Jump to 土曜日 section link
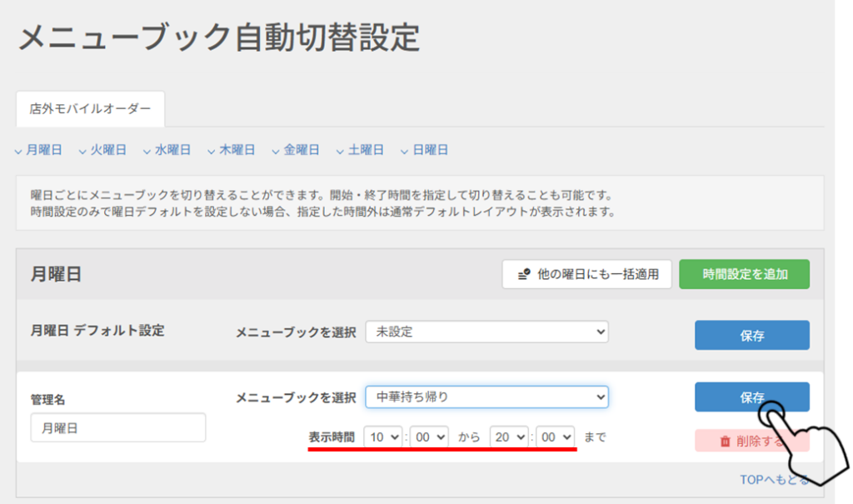The width and height of the screenshot is (853, 504). pyautogui.click(x=365, y=150)
